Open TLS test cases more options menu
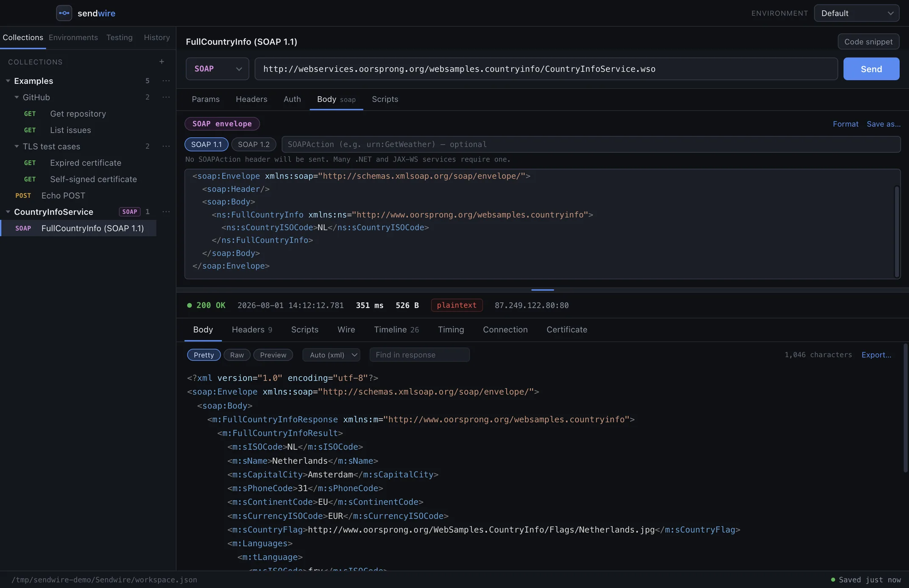The width and height of the screenshot is (909, 588). click(166, 147)
